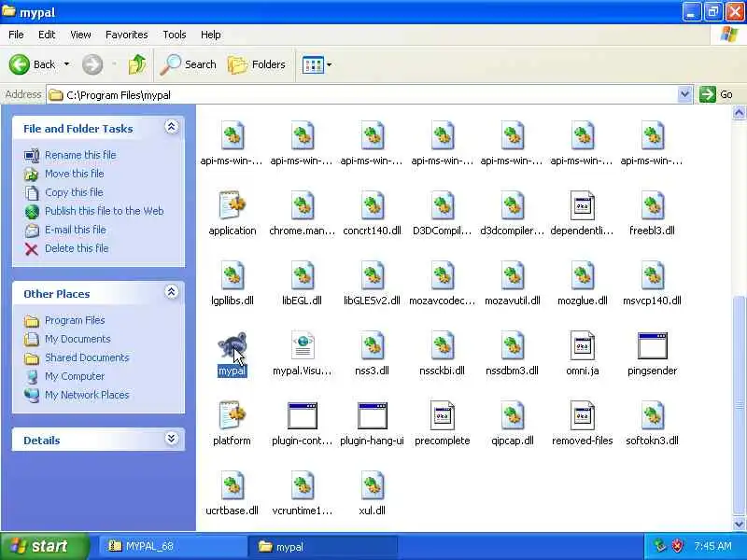This screenshot has height=560, width=747.
Task: Click Move this file link
Action: pos(75,174)
